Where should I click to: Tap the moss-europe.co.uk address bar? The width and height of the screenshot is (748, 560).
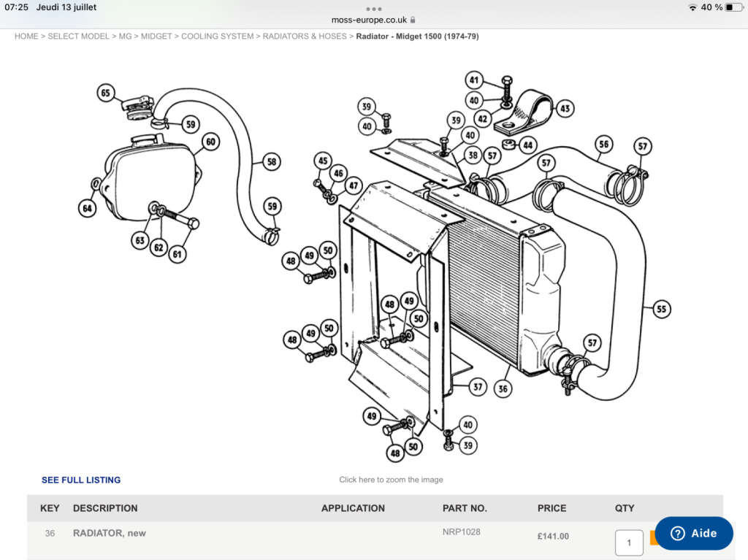tap(373, 20)
